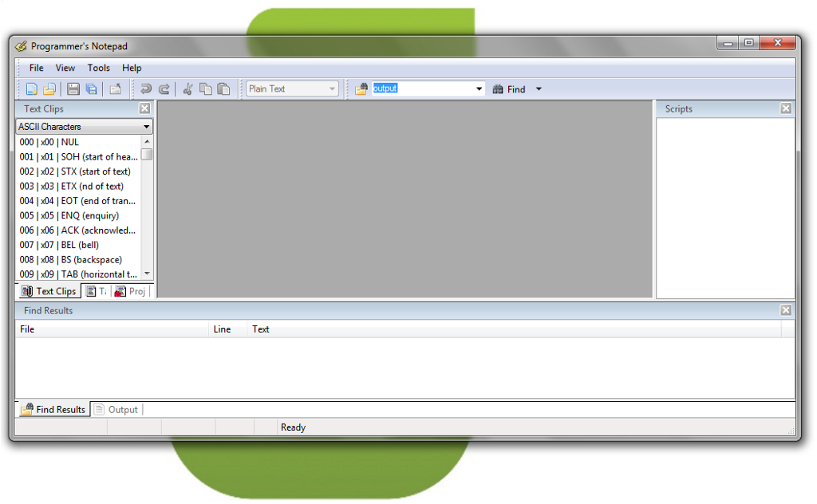Click the Open file toolbar icon

point(49,89)
